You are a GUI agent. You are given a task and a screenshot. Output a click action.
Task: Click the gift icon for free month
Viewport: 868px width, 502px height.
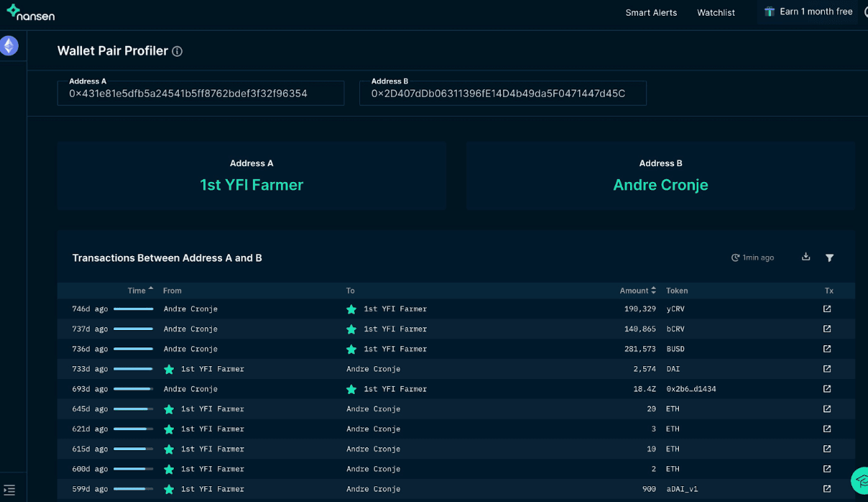click(x=769, y=12)
